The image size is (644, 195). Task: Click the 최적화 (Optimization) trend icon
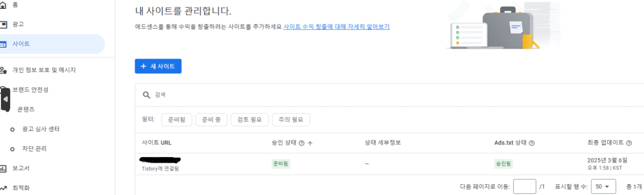pos(4,187)
